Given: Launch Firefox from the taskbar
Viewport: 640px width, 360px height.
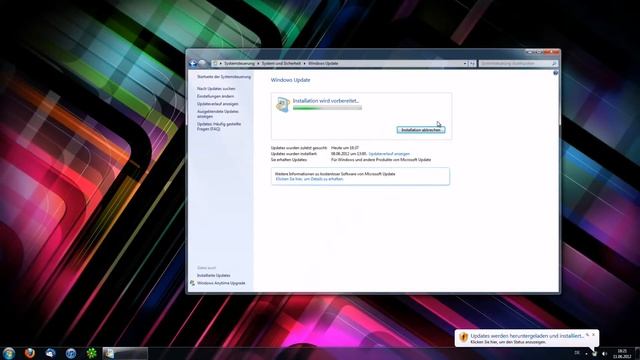Looking at the screenshot, I should point(29,353).
